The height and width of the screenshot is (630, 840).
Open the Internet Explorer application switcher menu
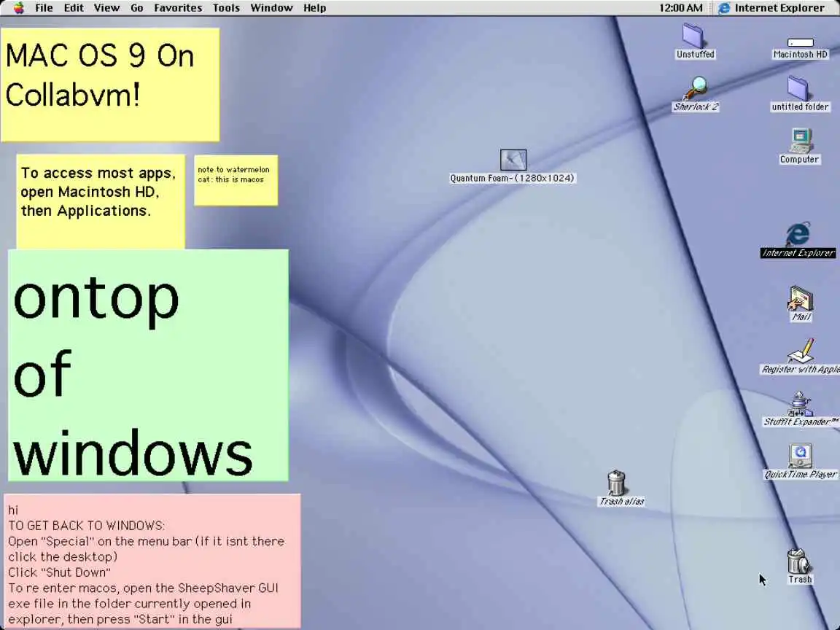[771, 8]
